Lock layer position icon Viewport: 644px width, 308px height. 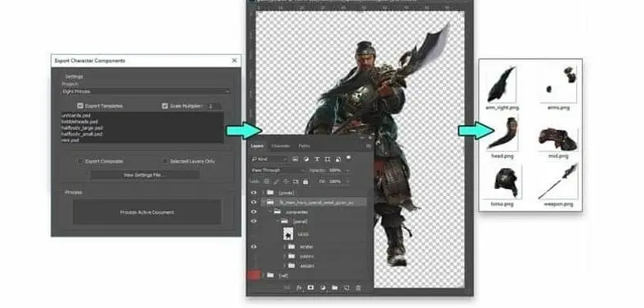(286, 181)
